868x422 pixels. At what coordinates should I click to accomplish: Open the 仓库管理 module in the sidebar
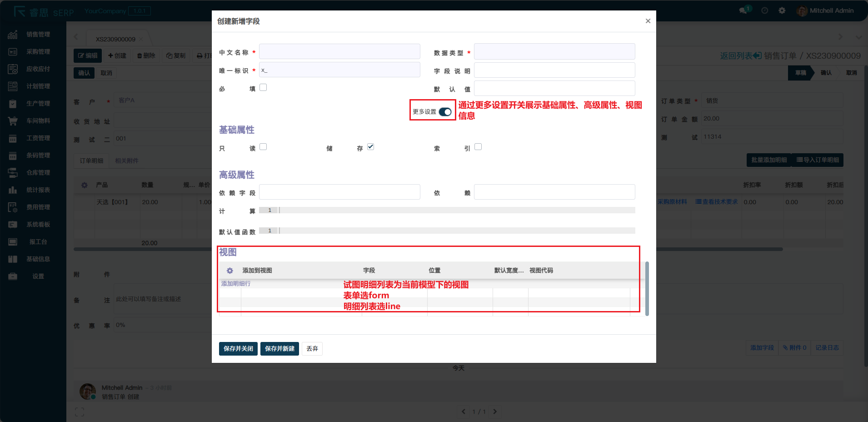coord(38,172)
